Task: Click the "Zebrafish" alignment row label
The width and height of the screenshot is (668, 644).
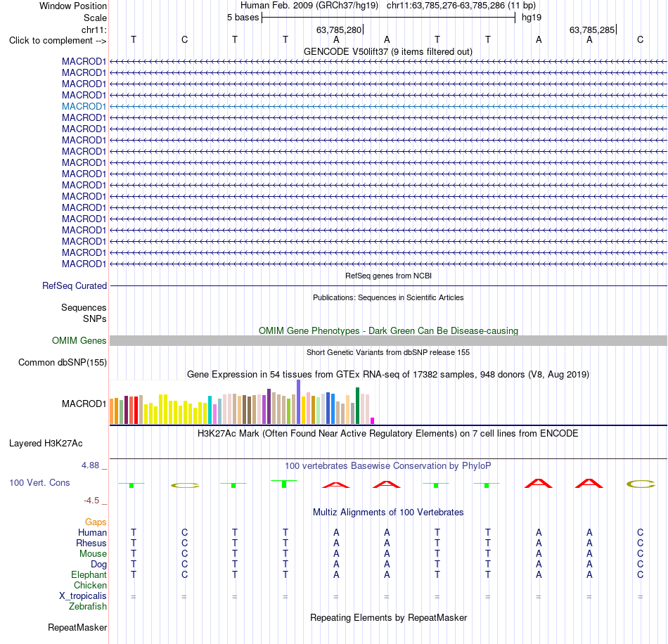Action: click(88, 606)
